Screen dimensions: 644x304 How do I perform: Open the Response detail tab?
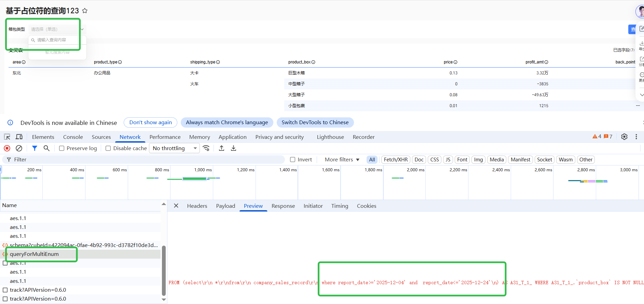283,206
